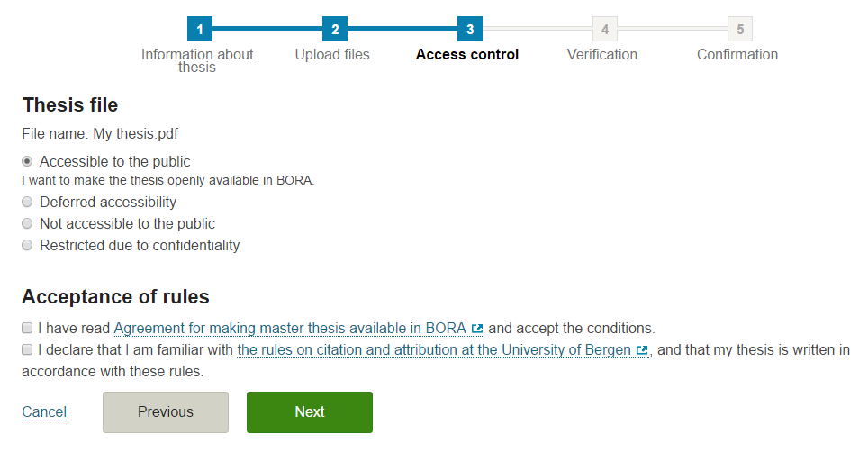Click step 3 square icon
The width and height of the screenshot is (868, 461).
point(470,29)
